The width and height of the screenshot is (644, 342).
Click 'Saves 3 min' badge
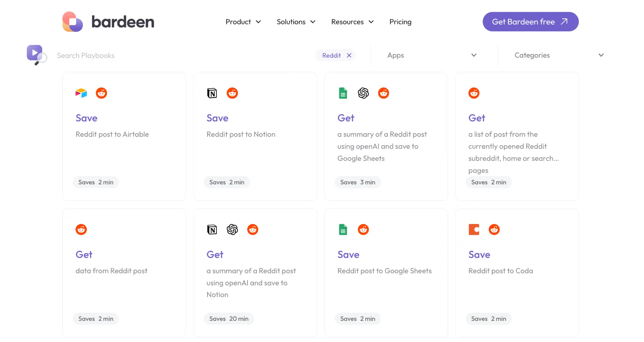pos(358,182)
